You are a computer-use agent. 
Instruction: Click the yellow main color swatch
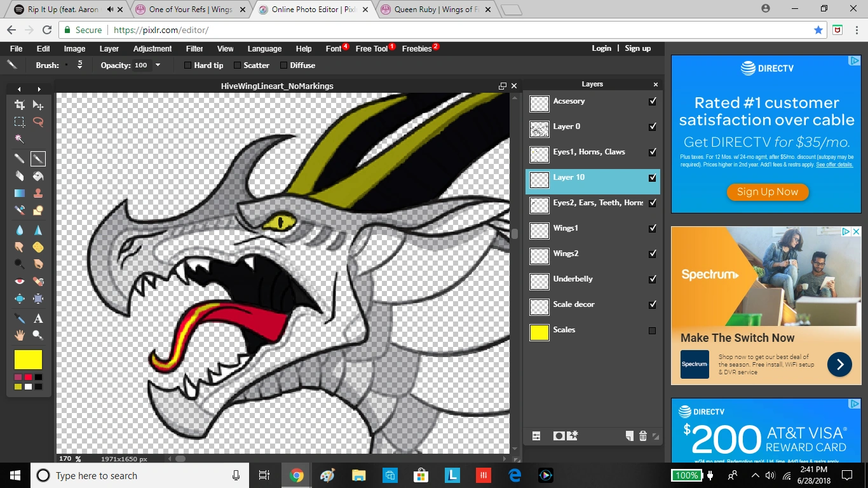(x=28, y=360)
